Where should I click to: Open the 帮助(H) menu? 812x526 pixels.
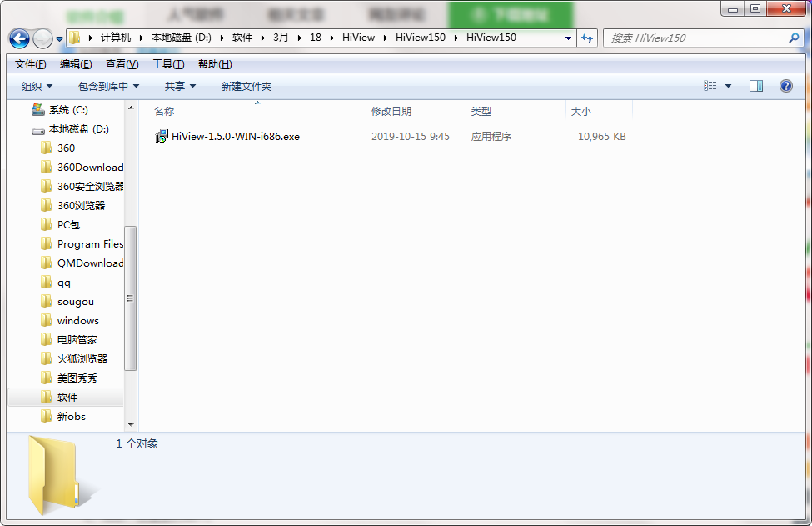215,64
